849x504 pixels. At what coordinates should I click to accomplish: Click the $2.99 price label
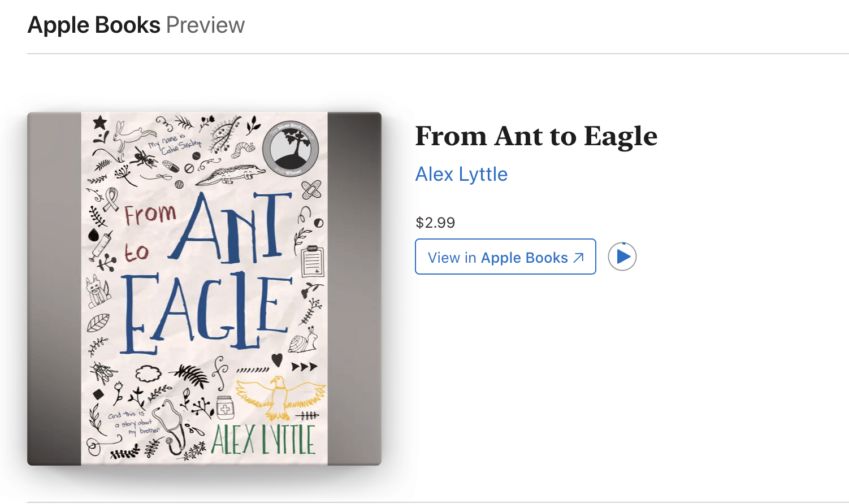[435, 223]
